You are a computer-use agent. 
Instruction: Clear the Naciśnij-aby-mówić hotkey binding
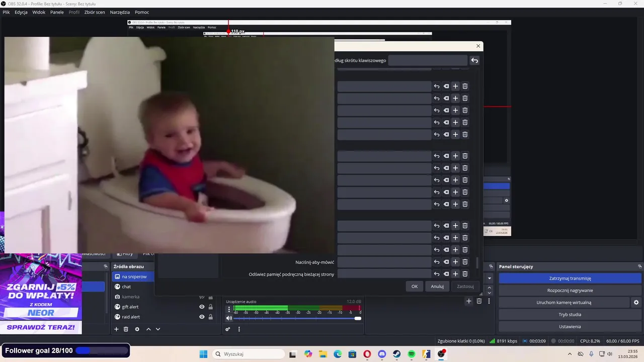click(x=446, y=262)
